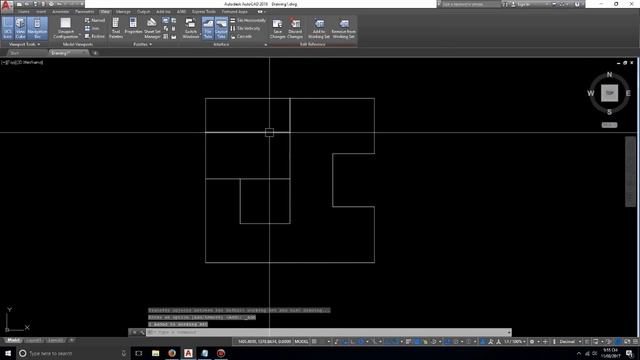Image resolution: width=640 pixels, height=360 pixels.
Task: Open the Output ribbon tab
Action: tap(143, 12)
